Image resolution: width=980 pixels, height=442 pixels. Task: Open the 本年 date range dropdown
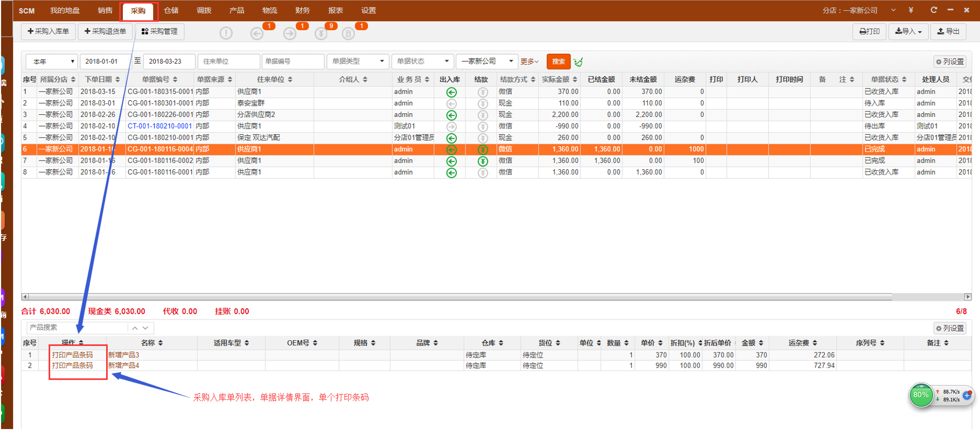[52, 61]
